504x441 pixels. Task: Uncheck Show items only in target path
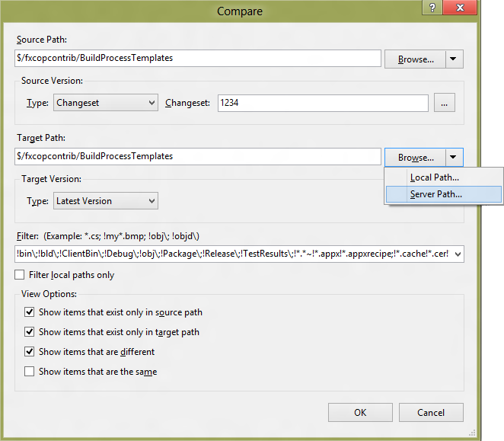point(29,331)
